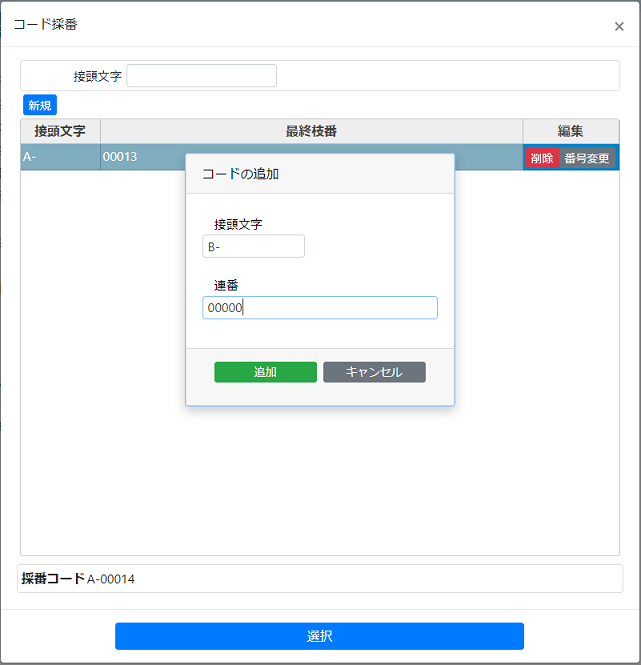Image resolution: width=641 pixels, height=665 pixels.
Task: Click the 編集 column header
Action: pyautogui.click(x=570, y=131)
